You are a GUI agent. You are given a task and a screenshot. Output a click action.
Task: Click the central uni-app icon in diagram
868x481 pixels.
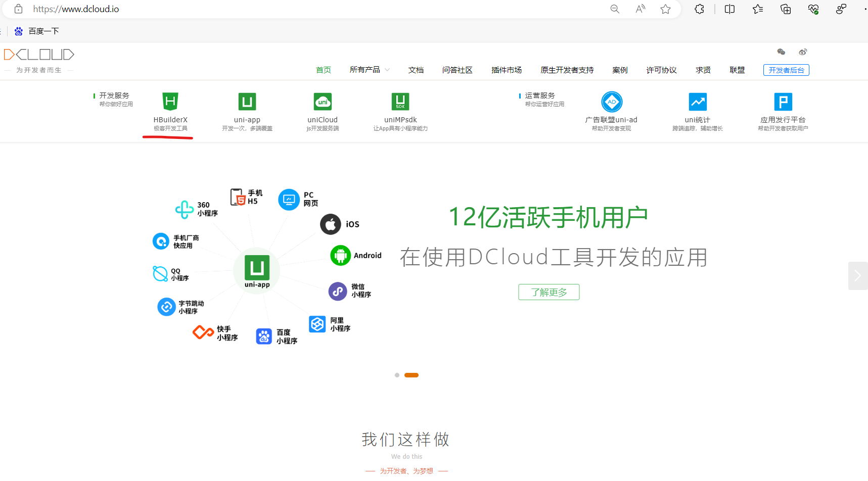257,268
